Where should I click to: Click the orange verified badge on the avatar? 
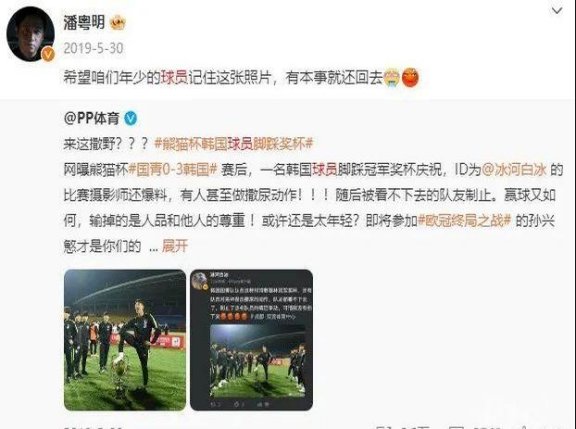pos(48,55)
